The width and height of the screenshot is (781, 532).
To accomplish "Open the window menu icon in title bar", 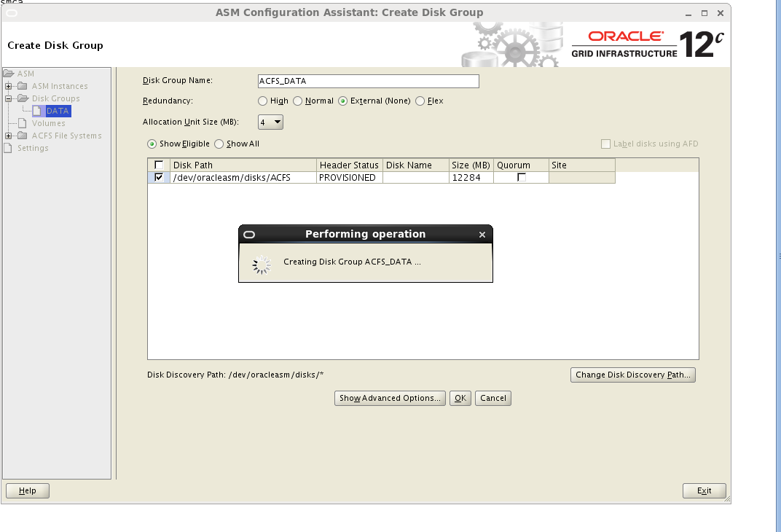I will click(x=12, y=13).
